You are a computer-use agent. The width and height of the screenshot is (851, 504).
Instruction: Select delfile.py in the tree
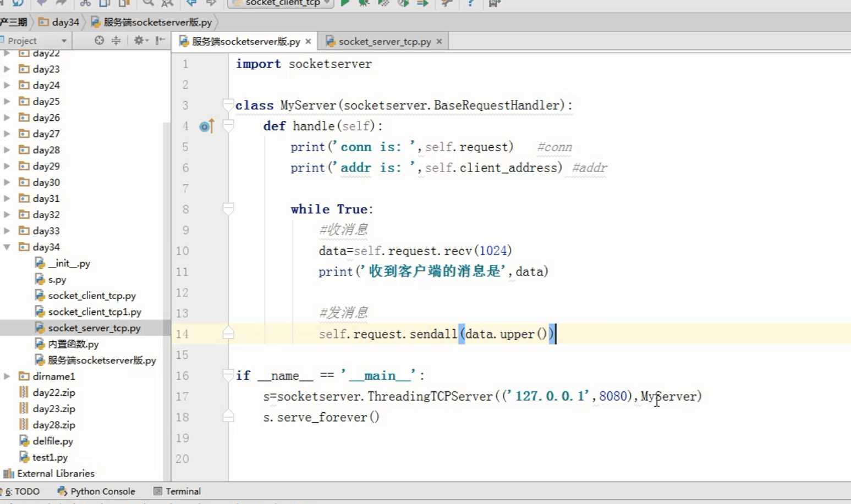point(46,441)
